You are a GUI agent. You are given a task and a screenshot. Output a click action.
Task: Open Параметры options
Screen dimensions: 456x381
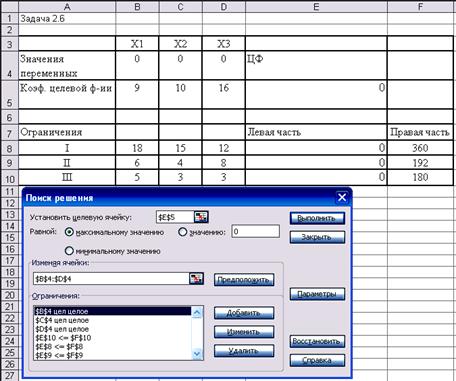tap(317, 294)
